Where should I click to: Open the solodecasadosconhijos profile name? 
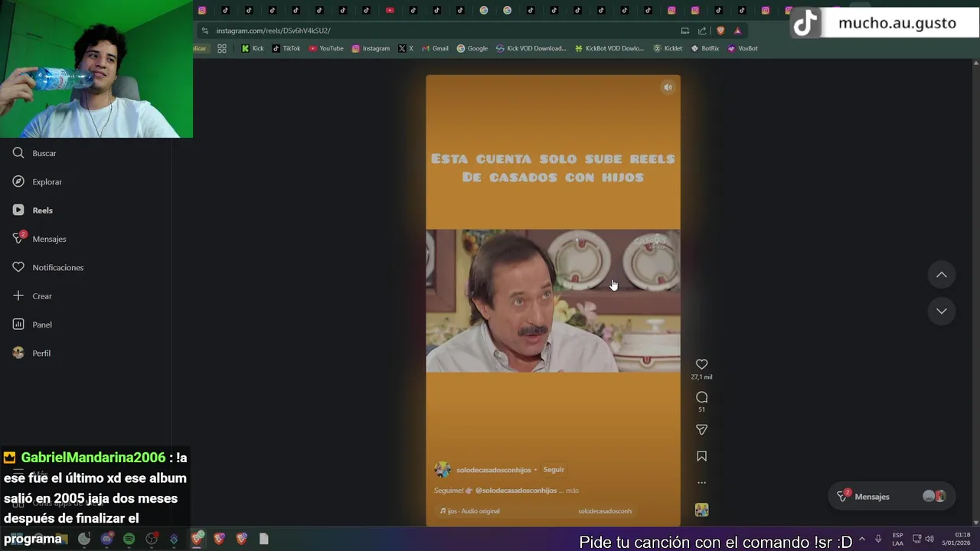[494, 470]
